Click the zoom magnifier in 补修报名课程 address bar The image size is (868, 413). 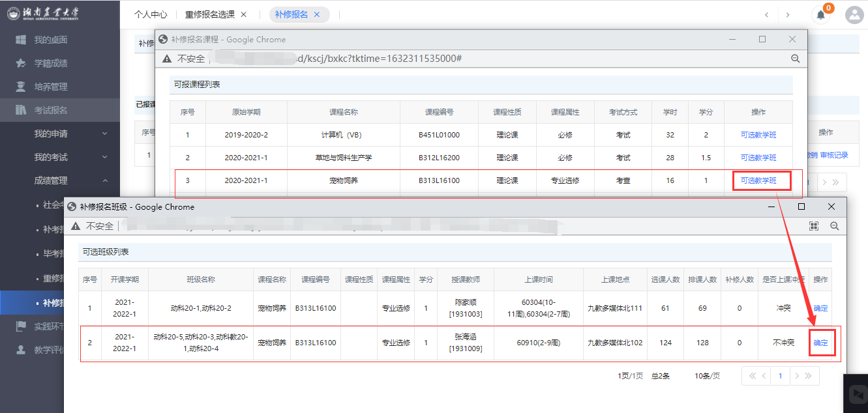point(795,59)
